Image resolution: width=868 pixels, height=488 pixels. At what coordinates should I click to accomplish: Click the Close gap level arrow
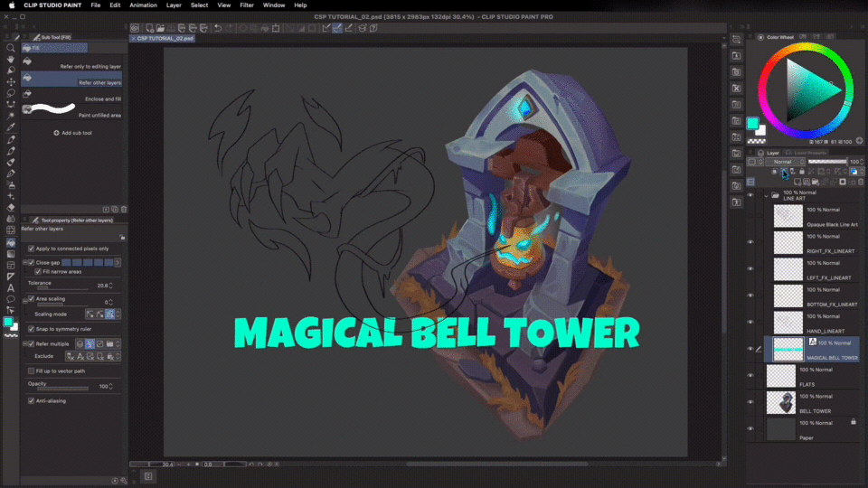click(118, 262)
